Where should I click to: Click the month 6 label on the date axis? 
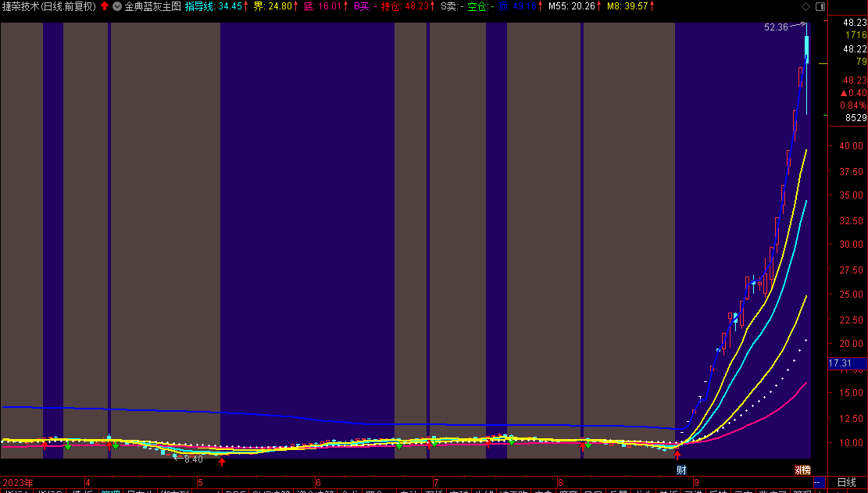318,483
